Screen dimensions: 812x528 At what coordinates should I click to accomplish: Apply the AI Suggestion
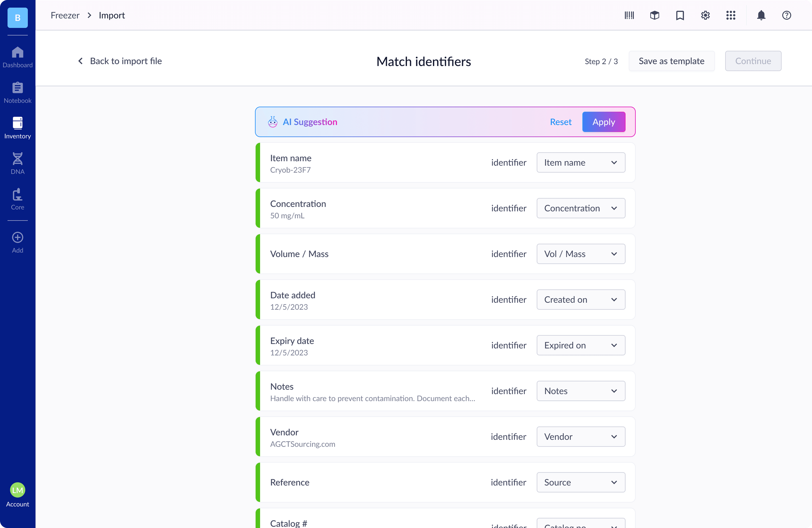(603, 122)
